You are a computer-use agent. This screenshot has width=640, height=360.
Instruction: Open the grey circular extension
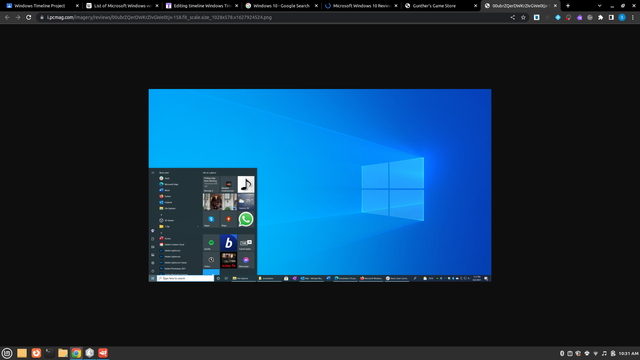(590, 18)
